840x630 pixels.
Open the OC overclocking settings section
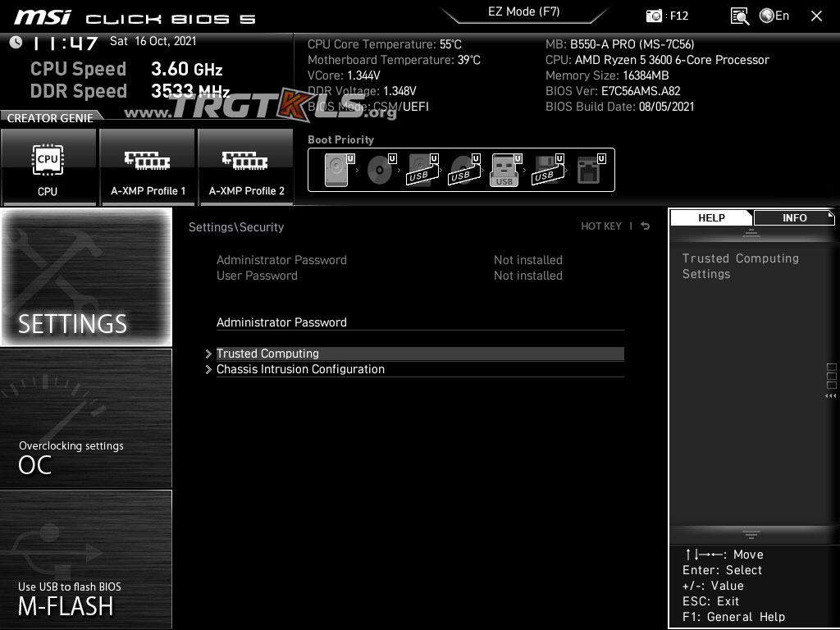tap(86, 418)
